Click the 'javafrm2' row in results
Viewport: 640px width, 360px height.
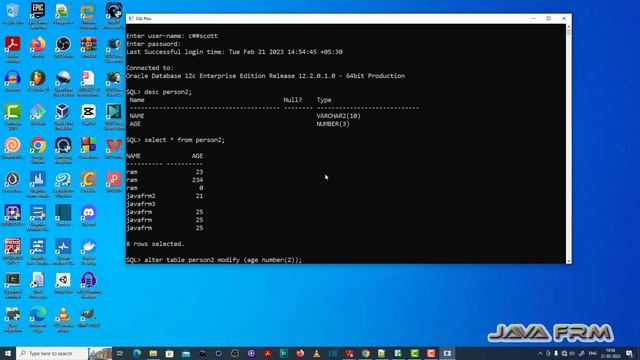tap(164, 196)
